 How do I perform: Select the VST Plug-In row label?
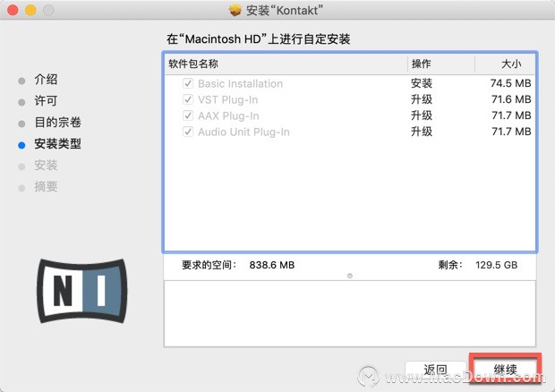click(228, 100)
